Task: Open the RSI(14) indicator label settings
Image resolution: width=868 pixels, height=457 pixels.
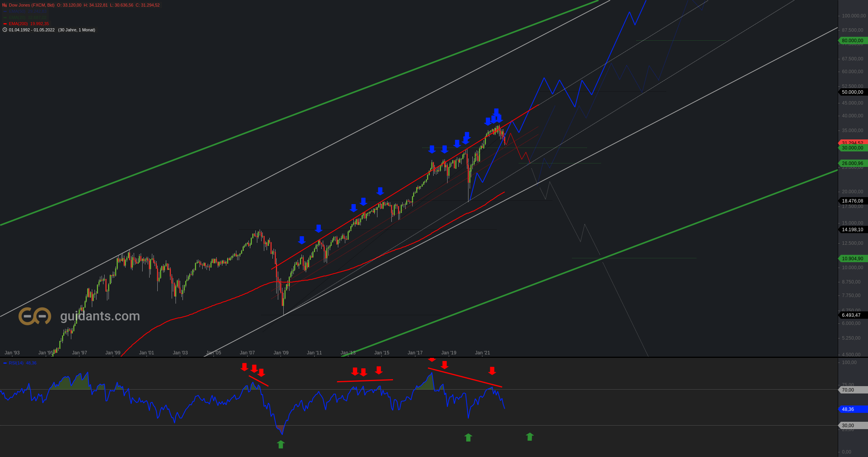Action: pyautogui.click(x=16, y=363)
